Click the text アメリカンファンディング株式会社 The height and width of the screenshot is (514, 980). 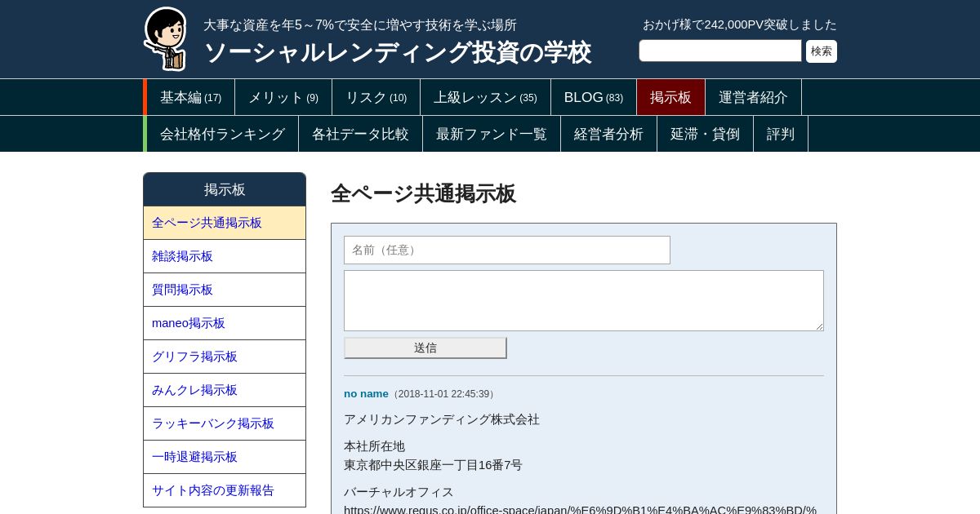(x=442, y=419)
